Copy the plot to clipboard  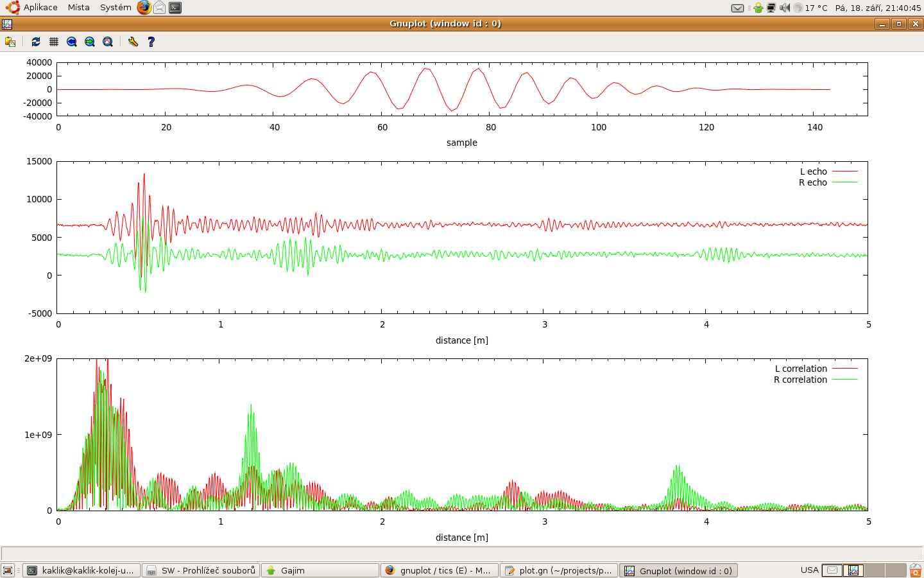pos(10,42)
